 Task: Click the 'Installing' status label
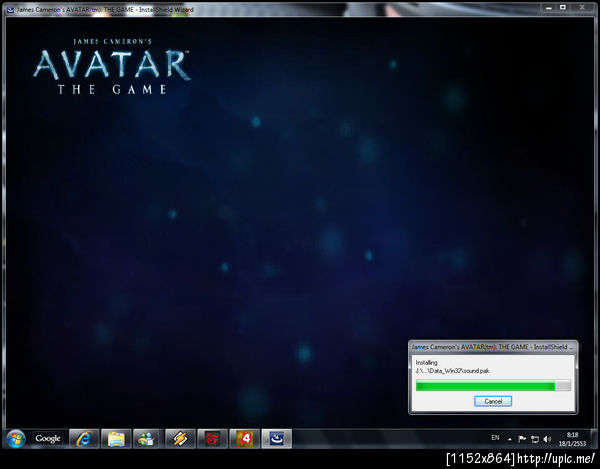426,362
